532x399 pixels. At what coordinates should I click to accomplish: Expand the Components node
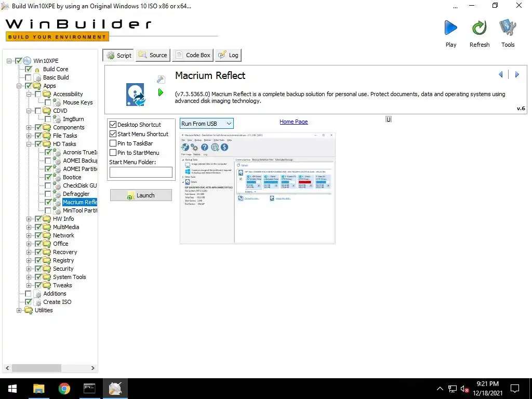pyautogui.click(x=29, y=128)
